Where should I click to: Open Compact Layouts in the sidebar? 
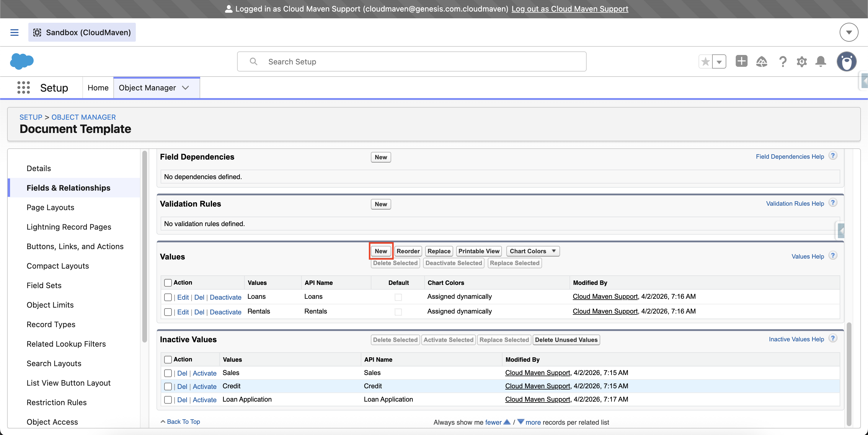[x=58, y=266]
